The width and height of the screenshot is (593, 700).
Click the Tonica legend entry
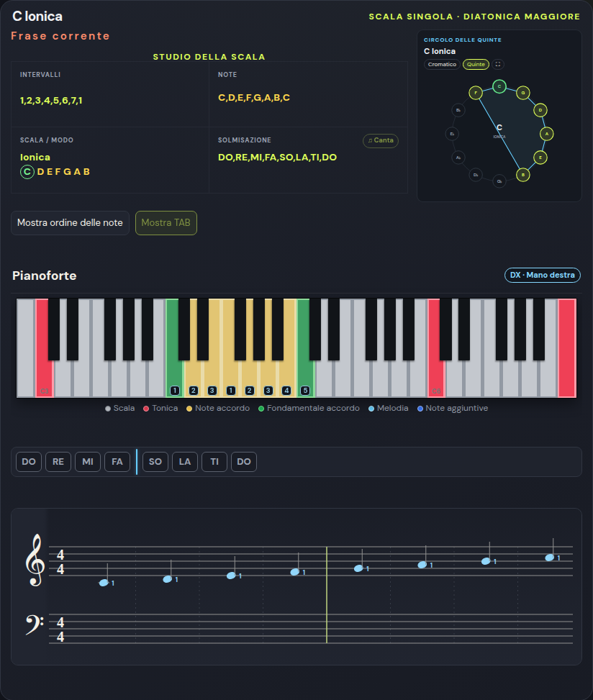point(160,408)
